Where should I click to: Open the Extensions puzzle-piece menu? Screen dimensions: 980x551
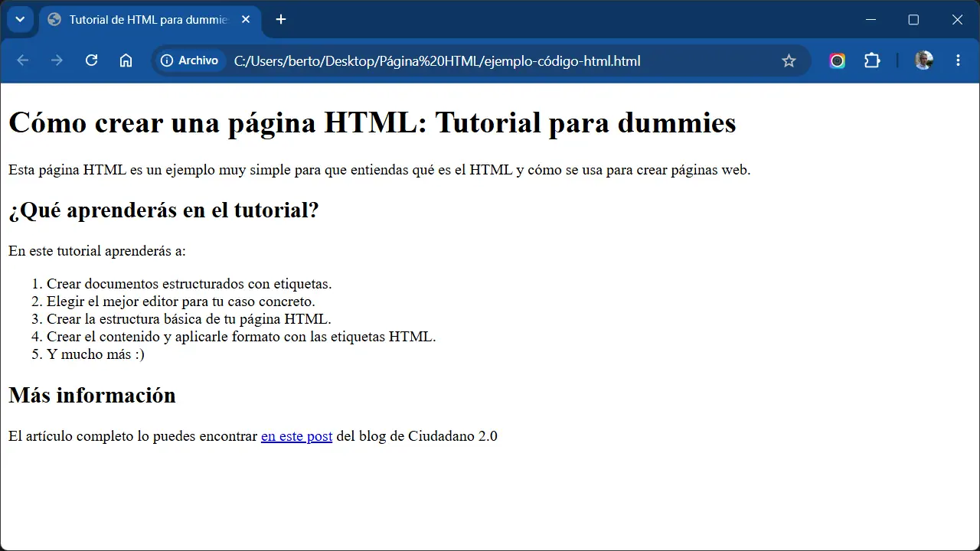(x=872, y=60)
